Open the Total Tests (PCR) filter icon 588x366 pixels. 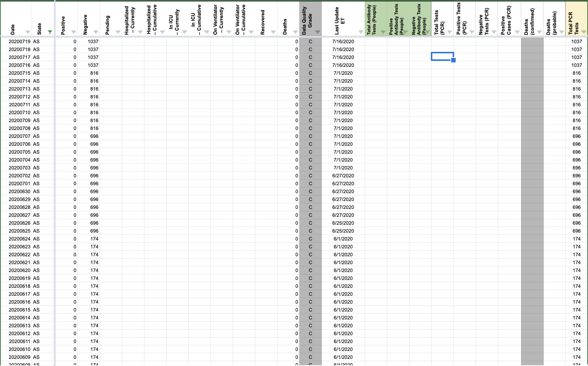(449, 32)
